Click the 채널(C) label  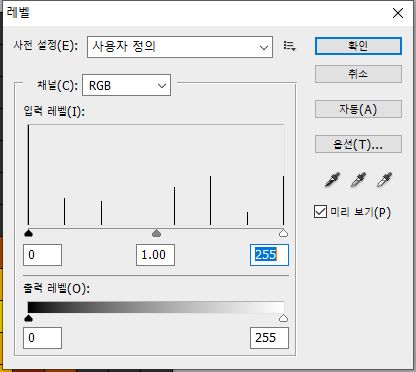pyautogui.click(x=57, y=86)
